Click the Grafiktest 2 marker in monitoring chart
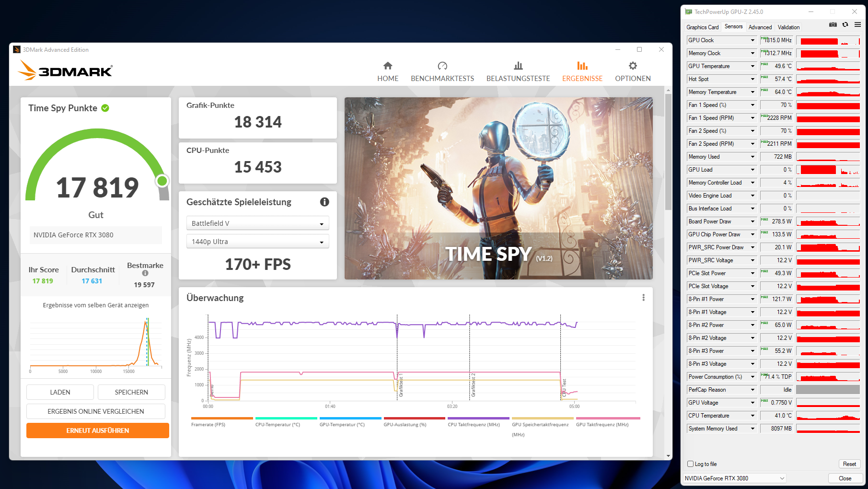868x489 pixels. [473, 384]
